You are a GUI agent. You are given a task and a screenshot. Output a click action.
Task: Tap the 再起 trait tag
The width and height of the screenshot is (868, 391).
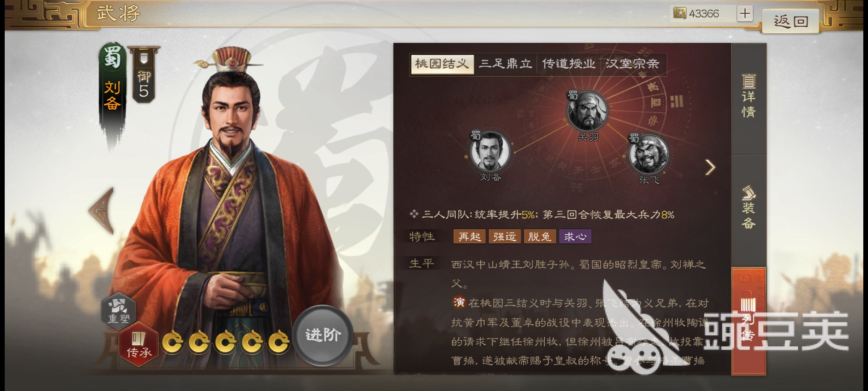coord(469,236)
